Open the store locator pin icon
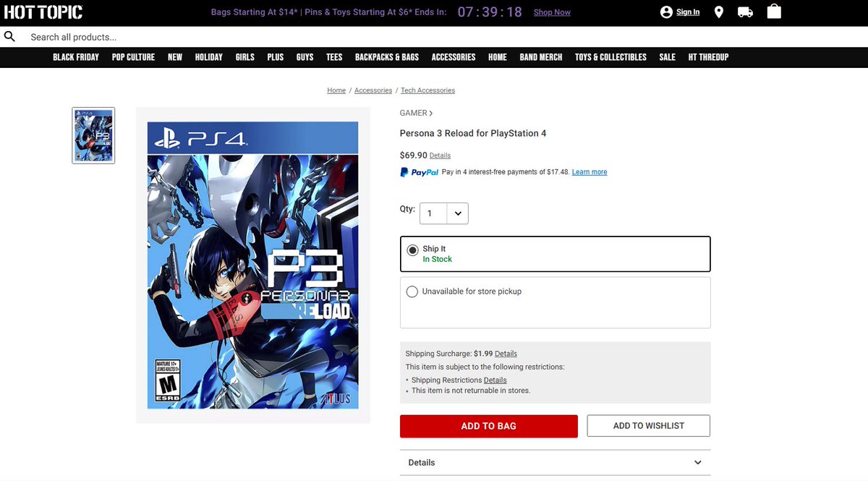 pos(718,12)
